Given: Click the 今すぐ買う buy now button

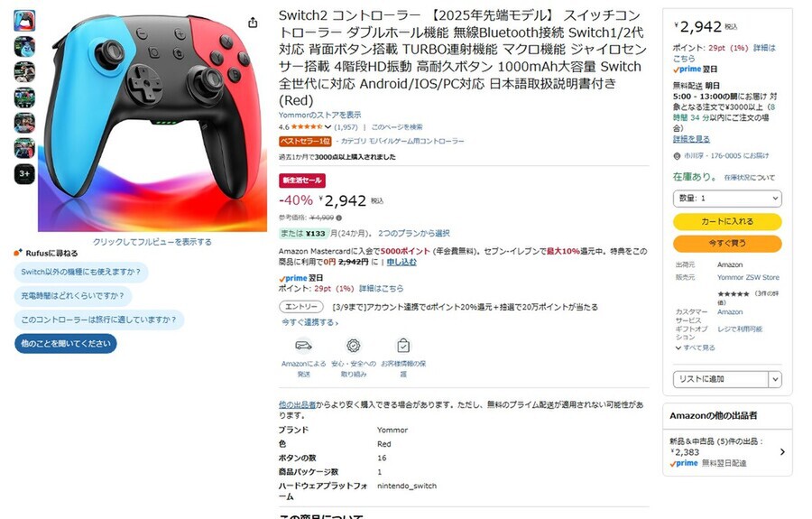Looking at the screenshot, I should click(x=727, y=243).
